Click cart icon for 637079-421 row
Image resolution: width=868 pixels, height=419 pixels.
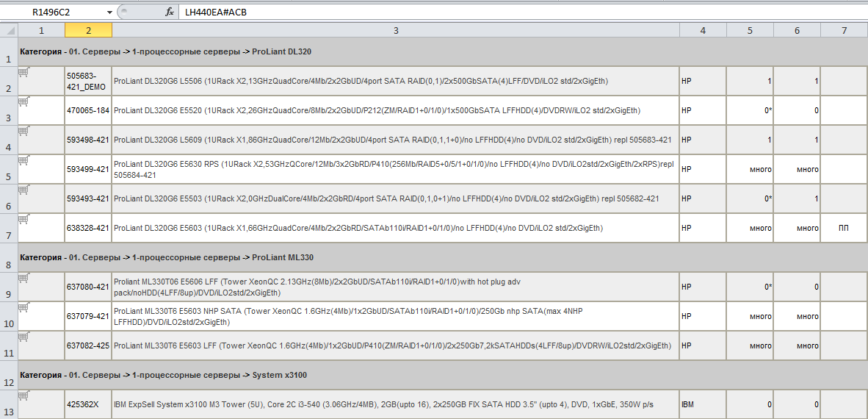click(x=23, y=307)
